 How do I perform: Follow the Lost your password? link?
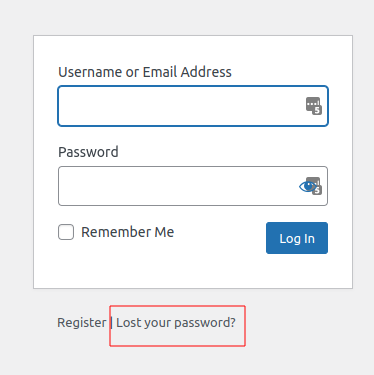(x=176, y=323)
